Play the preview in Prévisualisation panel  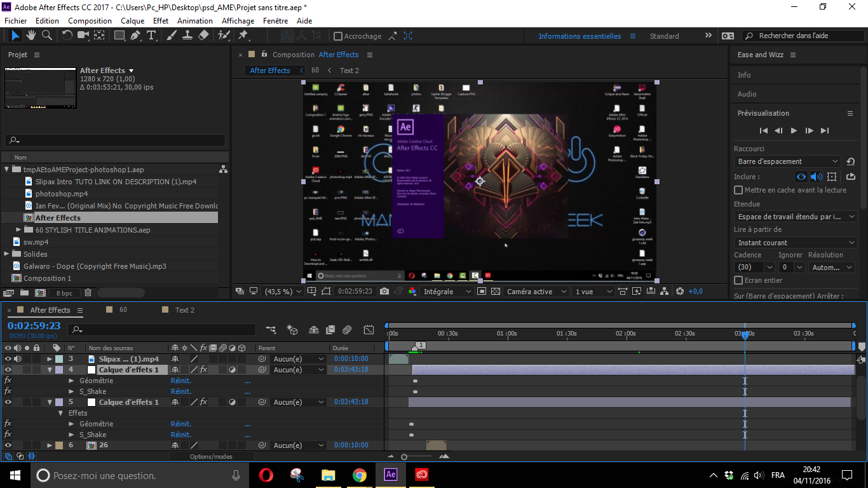pyautogui.click(x=794, y=130)
